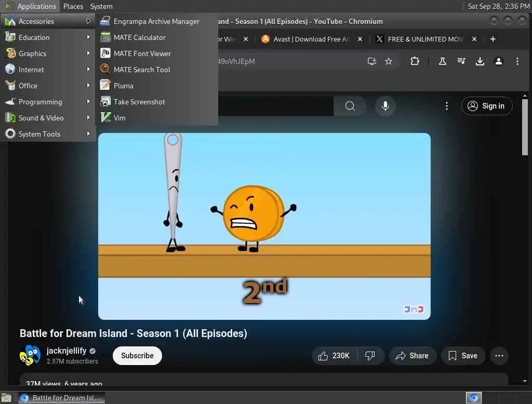Subscribe to jacknjellify channel

point(137,356)
